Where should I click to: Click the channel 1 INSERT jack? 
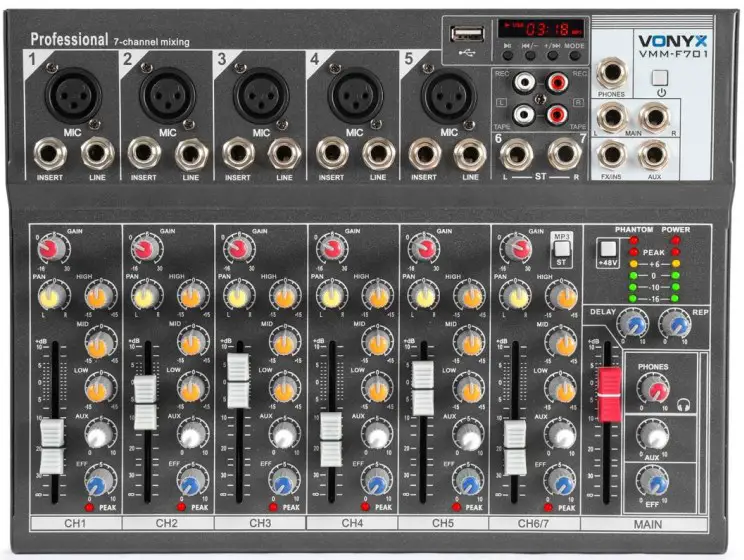point(50,154)
